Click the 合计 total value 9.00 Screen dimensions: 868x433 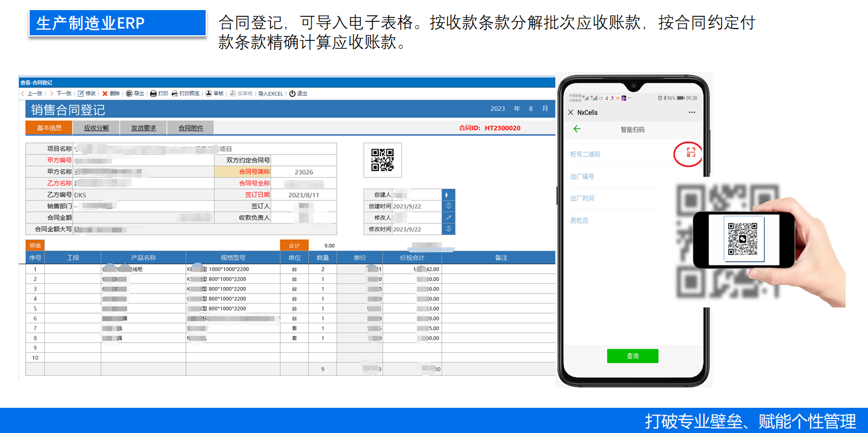coord(329,245)
